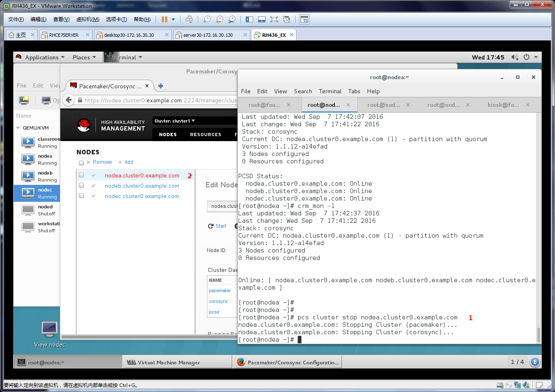Open the GNOME Places menu
The width and height of the screenshot is (555, 392).
[x=84, y=57]
